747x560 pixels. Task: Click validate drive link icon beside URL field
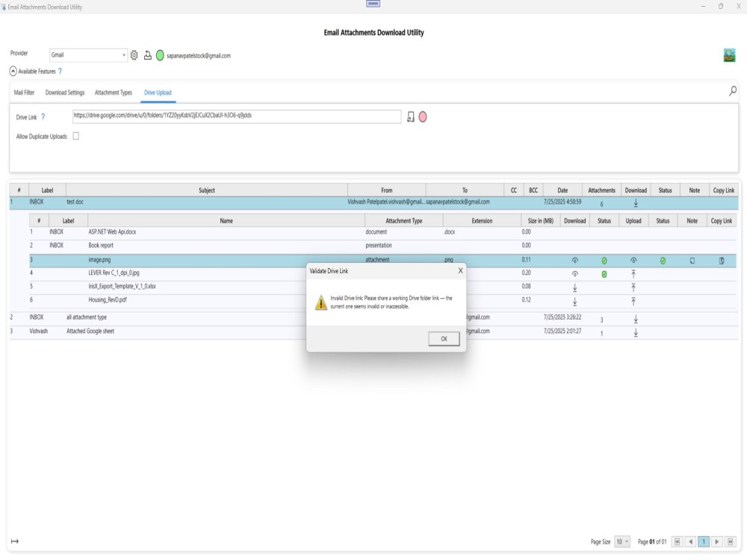(411, 116)
